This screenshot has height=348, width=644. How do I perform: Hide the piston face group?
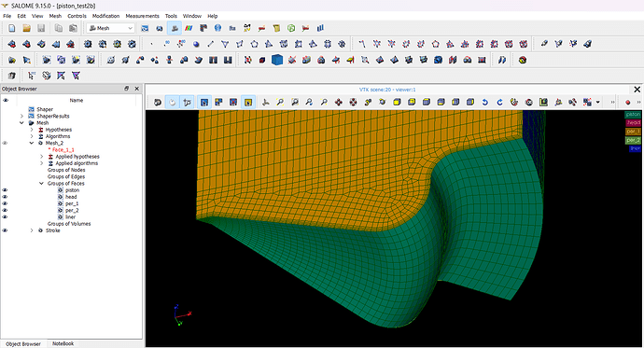(5, 190)
